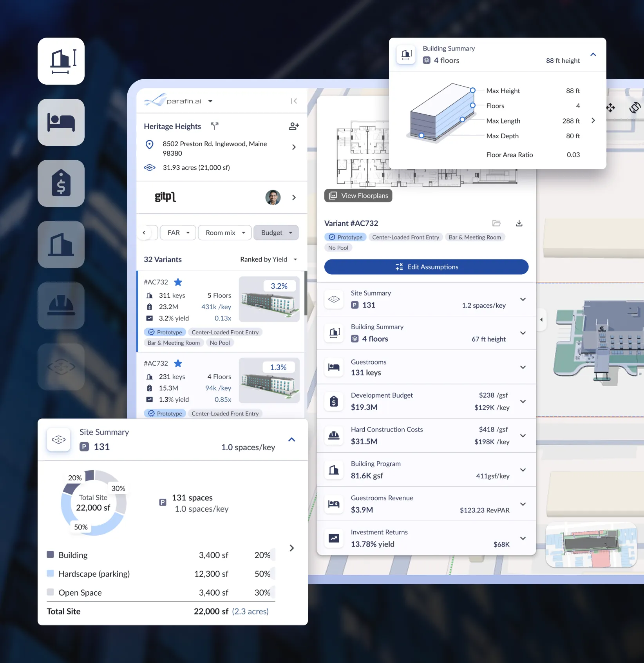Open the Room mix dropdown
The image size is (644, 663).
(224, 232)
